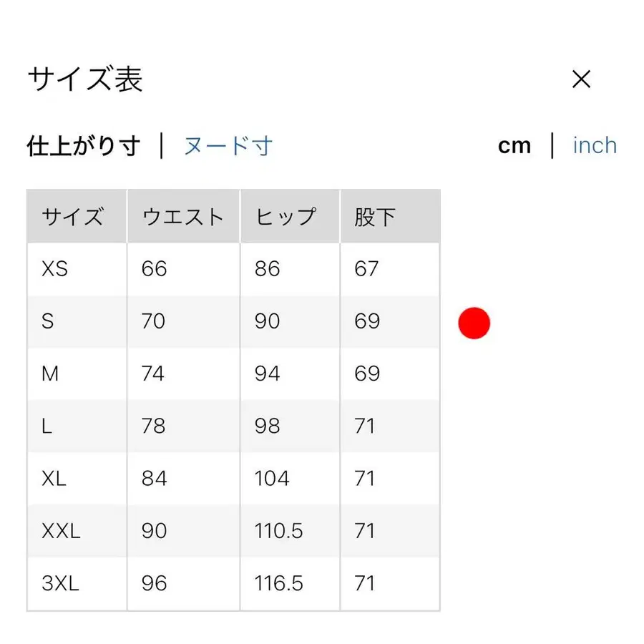Switch units to inch
Viewport: 644px width, 644px height.
tap(595, 145)
